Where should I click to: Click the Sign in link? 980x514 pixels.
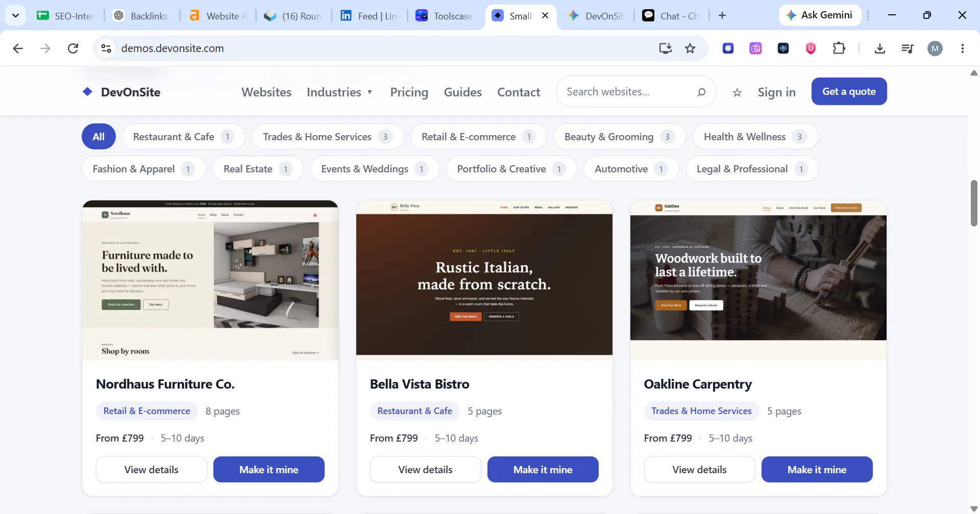(776, 92)
